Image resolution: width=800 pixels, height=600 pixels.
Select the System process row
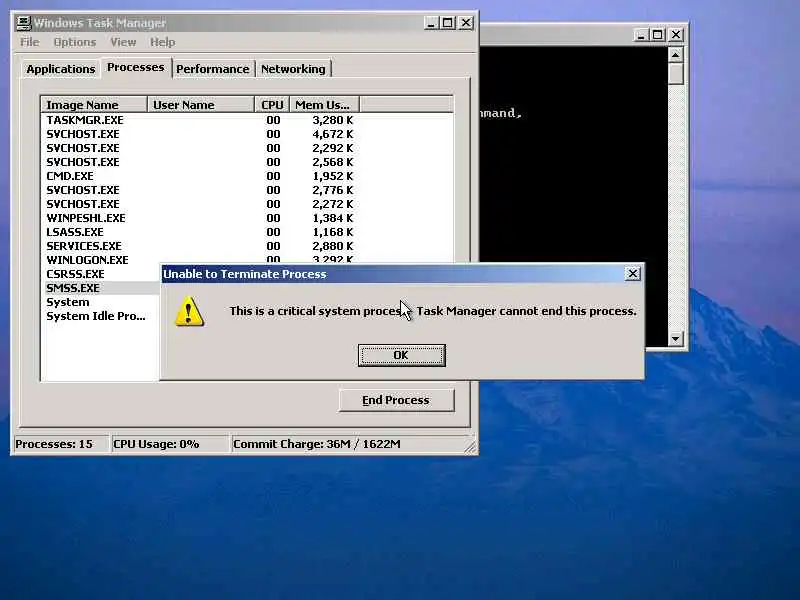(x=101, y=302)
